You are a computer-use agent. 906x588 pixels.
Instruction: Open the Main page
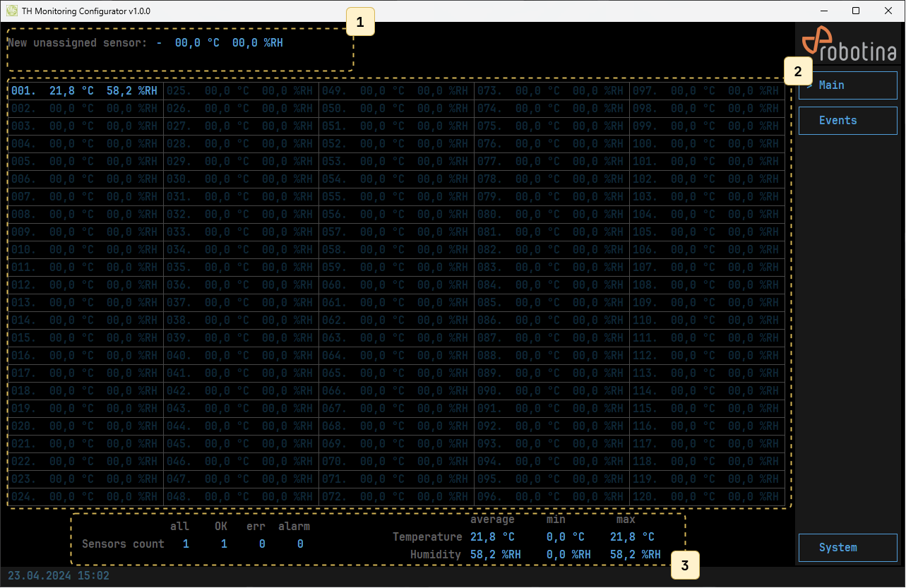click(847, 85)
